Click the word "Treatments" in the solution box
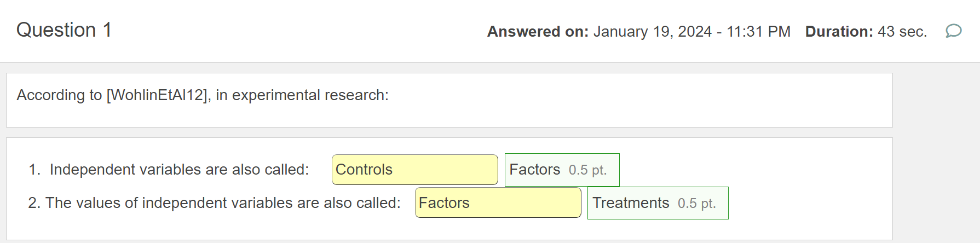 coord(631,203)
